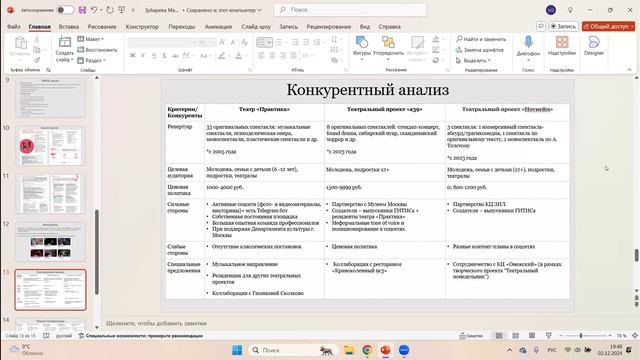Toggle Italic (К) formatting

[x=143, y=56]
